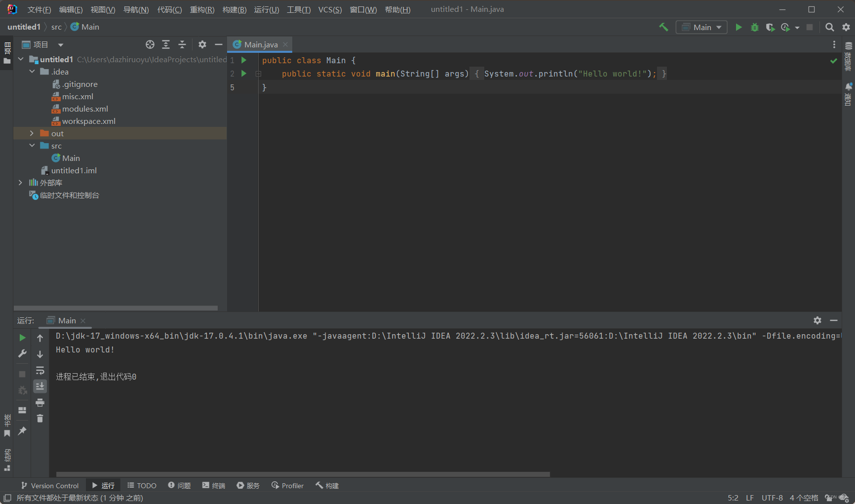Start debugging with the Debug icon
The width and height of the screenshot is (855, 504).
coord(754,27)
